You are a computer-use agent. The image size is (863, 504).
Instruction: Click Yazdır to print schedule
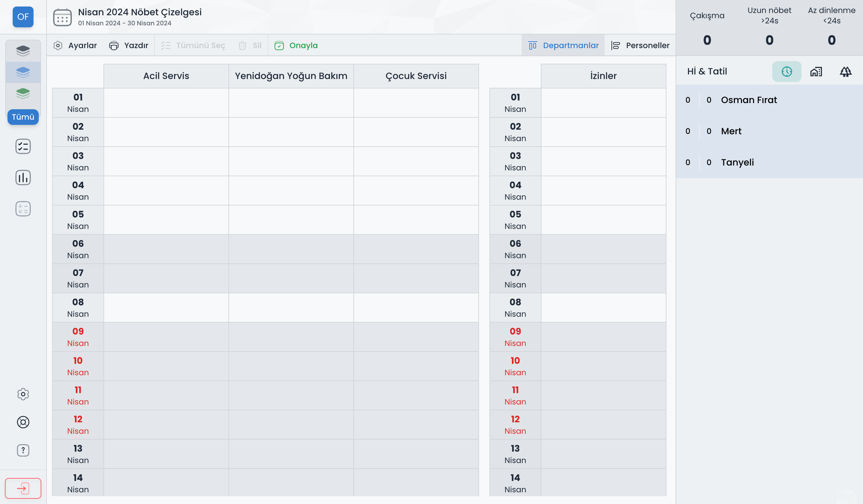(129, 46)
